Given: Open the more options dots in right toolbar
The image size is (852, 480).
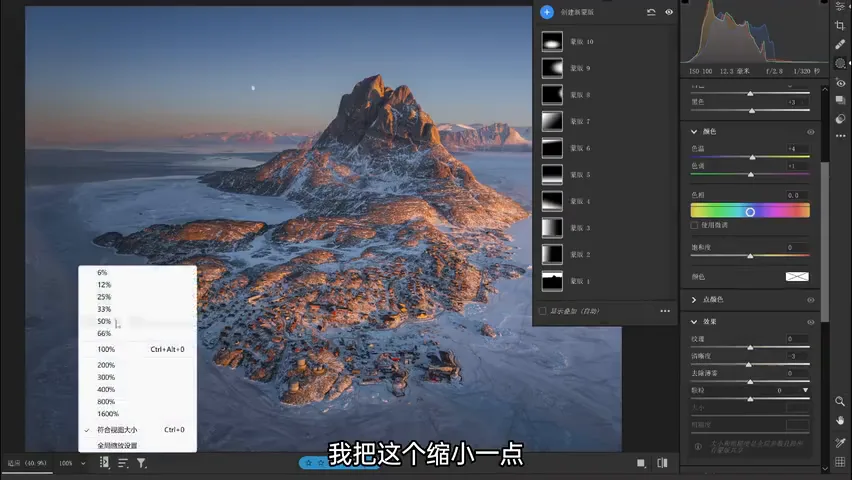Looking at the screenshot, I should [841, 135].
